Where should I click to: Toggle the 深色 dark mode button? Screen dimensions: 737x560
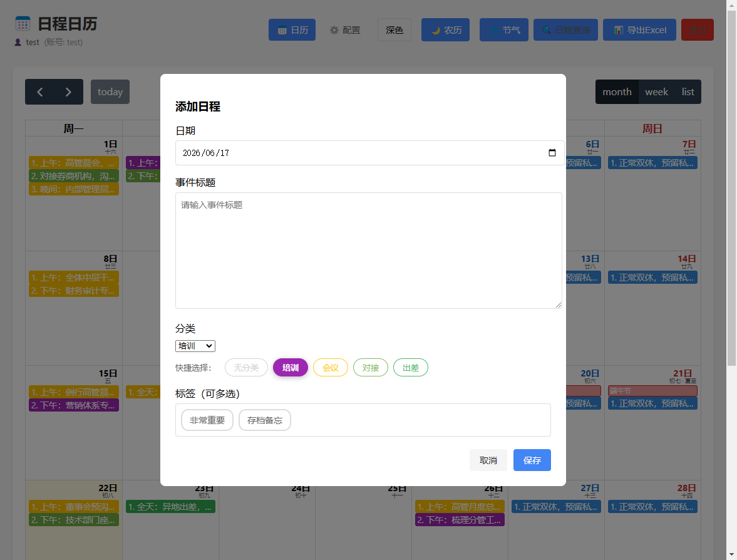pos(394,29)
